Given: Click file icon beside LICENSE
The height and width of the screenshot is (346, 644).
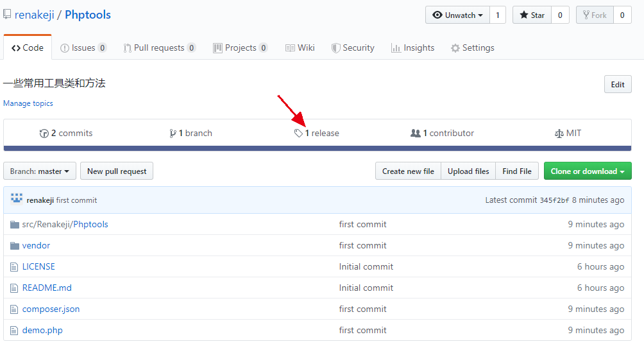Looking at the screenshot, I should click(x=14, y=267).
